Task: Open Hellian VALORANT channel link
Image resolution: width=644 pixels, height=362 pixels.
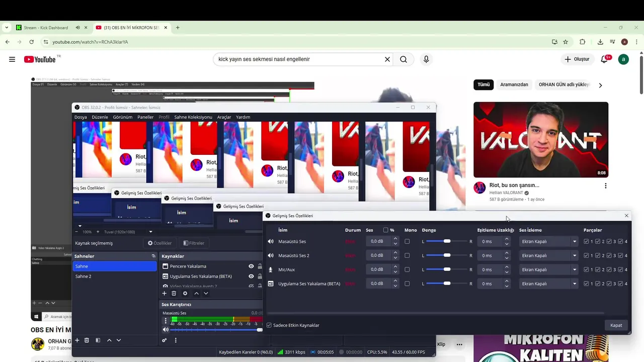Action: coord(506,193)
